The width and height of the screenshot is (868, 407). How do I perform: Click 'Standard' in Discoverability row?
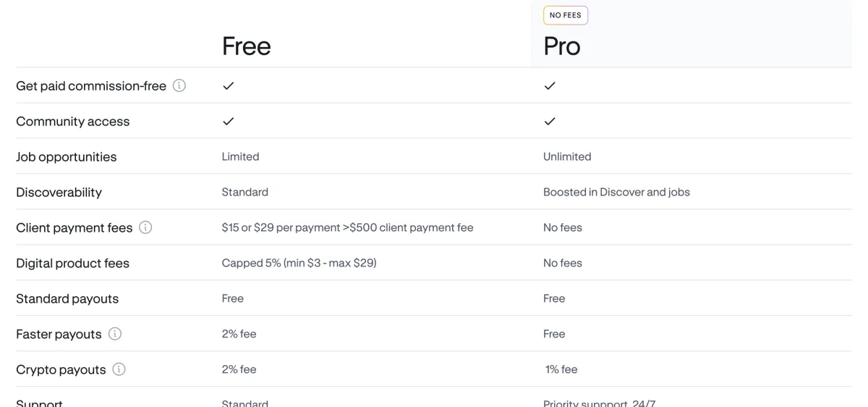pyautogui.click(x=245, y=192)
